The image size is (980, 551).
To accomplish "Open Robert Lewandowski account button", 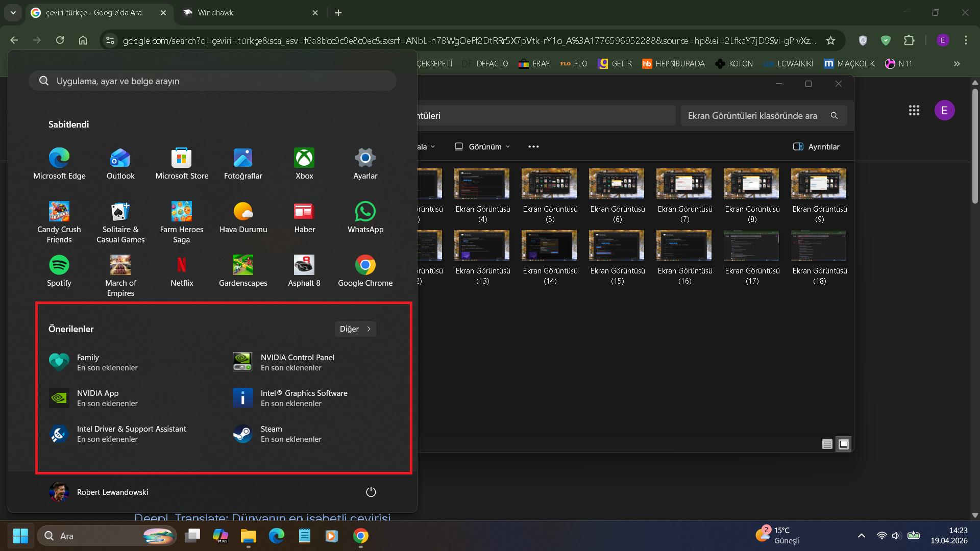I will [99, 492].
